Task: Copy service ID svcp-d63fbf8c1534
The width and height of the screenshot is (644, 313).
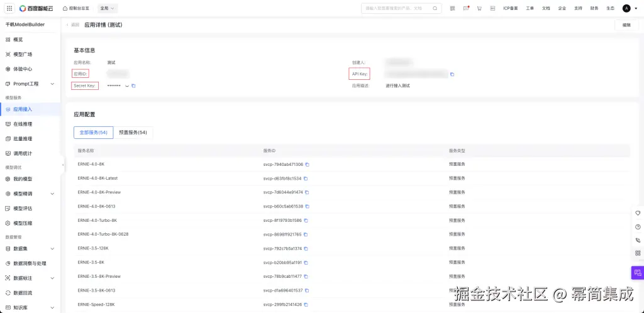Action: (306, 179)
